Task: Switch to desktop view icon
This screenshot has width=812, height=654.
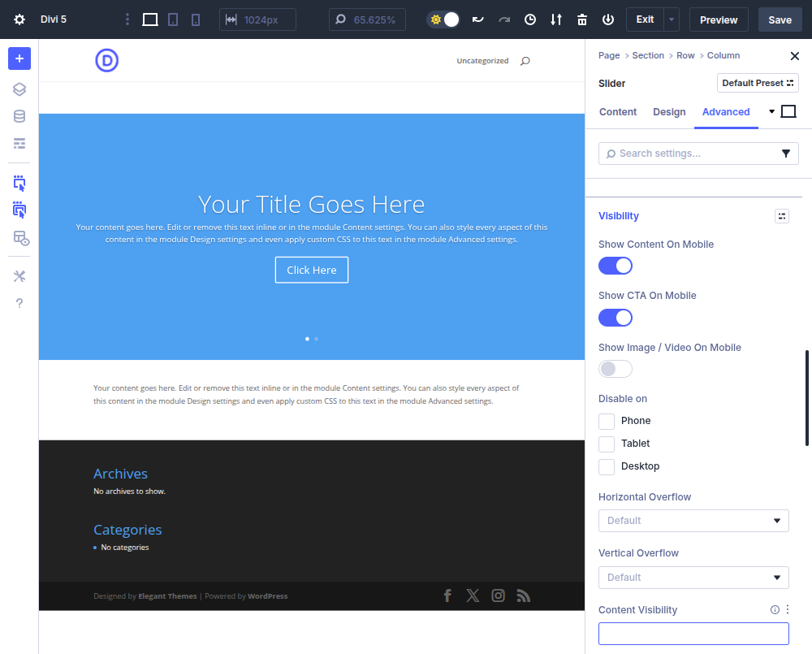Action: 150,19
